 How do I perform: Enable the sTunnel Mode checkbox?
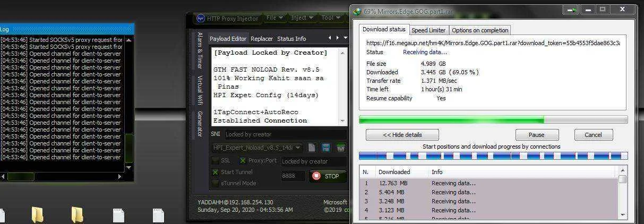[x=215, y=183]
